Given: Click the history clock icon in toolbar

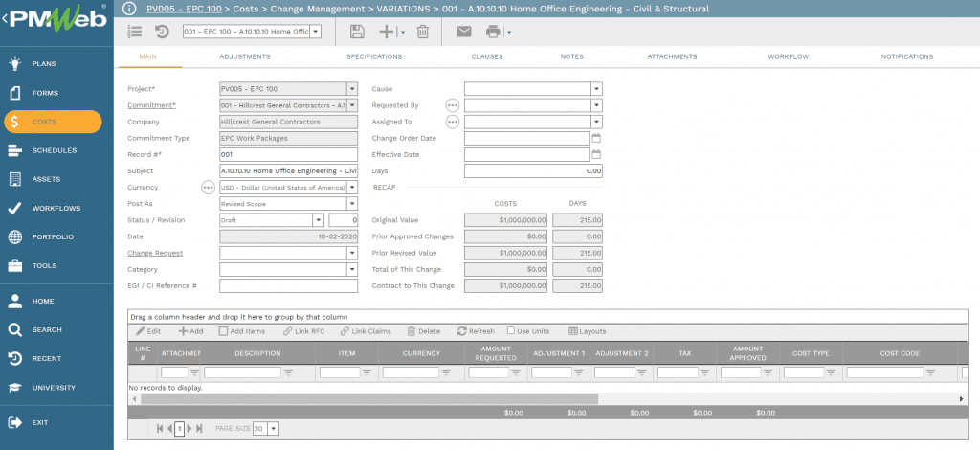Looking at the screenshot, I should pyautogui.click(x=162, y=32).
